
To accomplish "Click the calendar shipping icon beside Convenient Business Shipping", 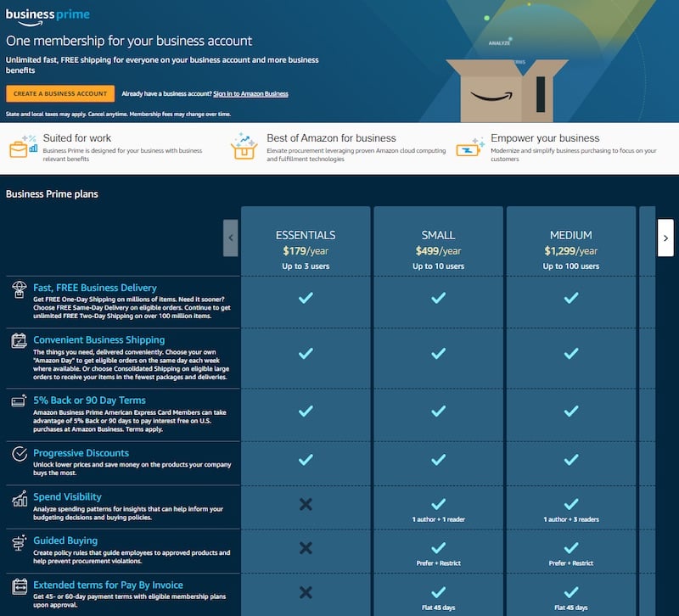I will pyautogui.click(x=18, y=340).
